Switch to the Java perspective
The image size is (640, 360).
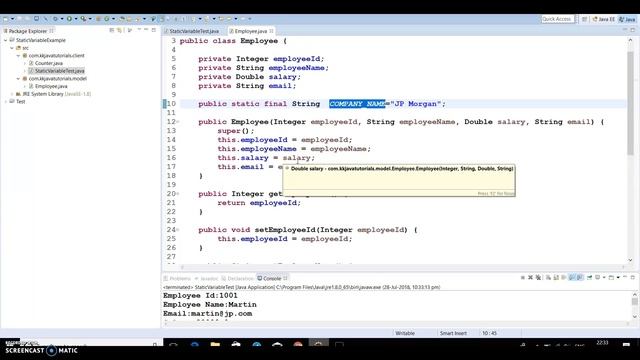point(627,19)
